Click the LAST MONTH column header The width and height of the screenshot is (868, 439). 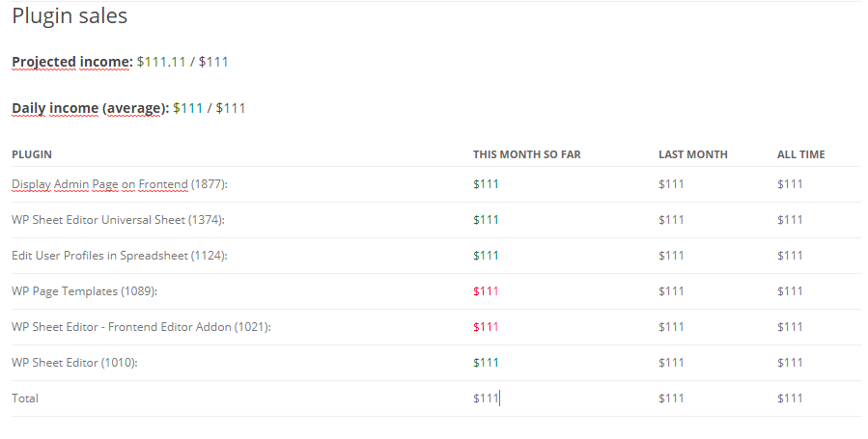click(693, 154)
